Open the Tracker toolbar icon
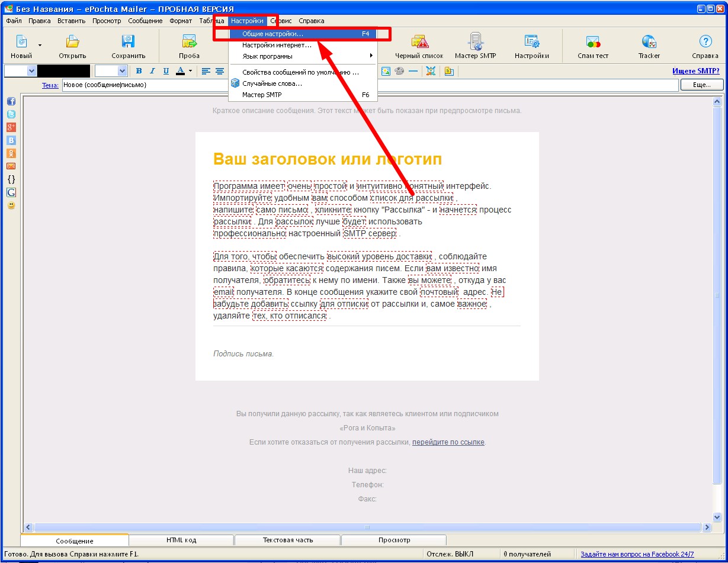 point(649,41)
